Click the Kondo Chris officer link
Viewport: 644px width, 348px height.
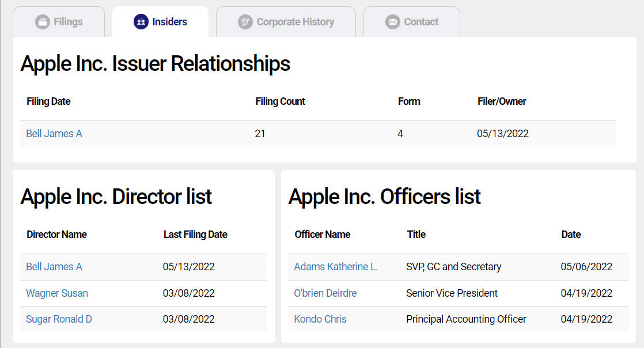point(320,319)
